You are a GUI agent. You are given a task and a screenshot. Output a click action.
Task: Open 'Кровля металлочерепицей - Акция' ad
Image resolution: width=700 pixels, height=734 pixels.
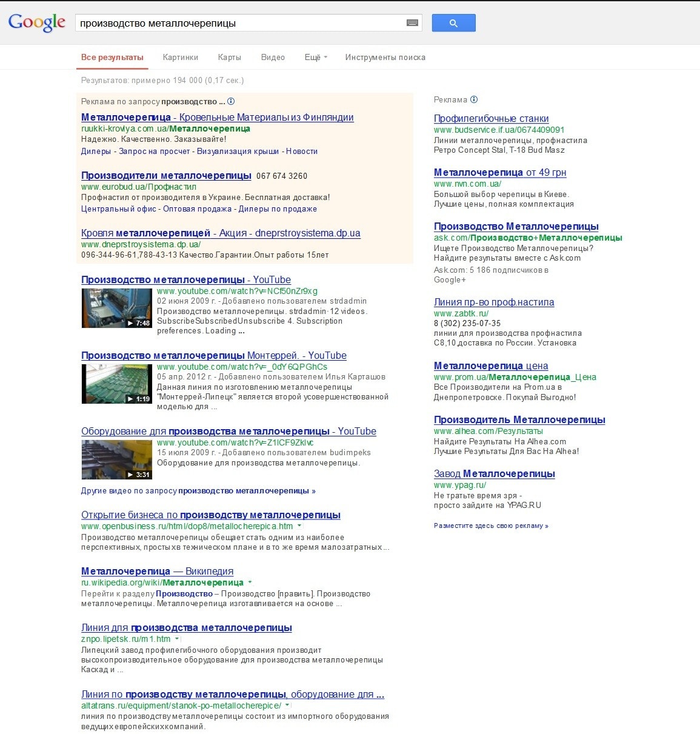pyautogui.click(x=221, y=233)
